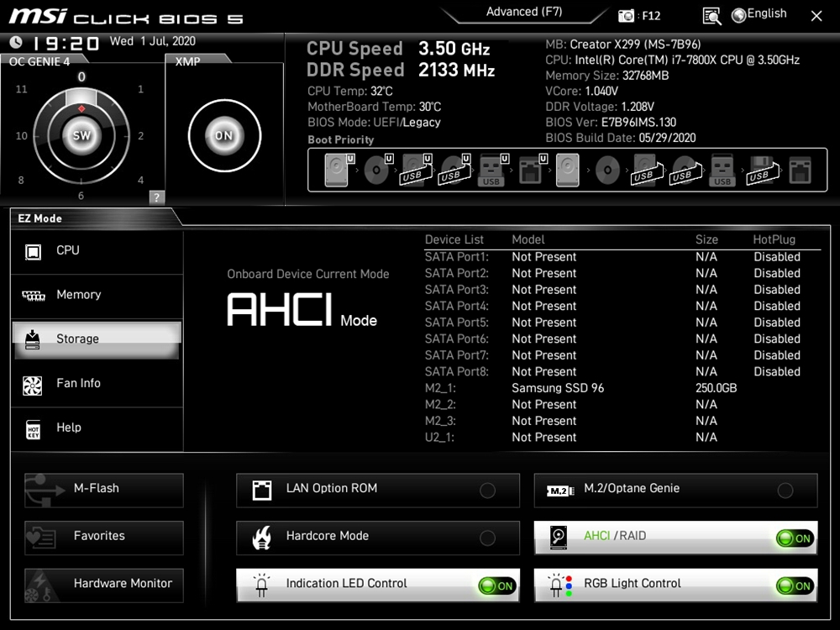The image size is (840, 630).
Task: Open the Fan Info section label
Action: coord(79,383)
